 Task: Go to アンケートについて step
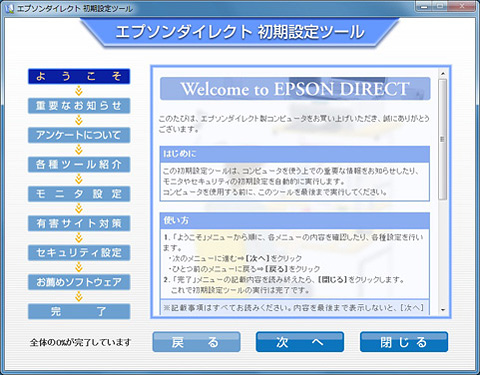tap(79, 135)
